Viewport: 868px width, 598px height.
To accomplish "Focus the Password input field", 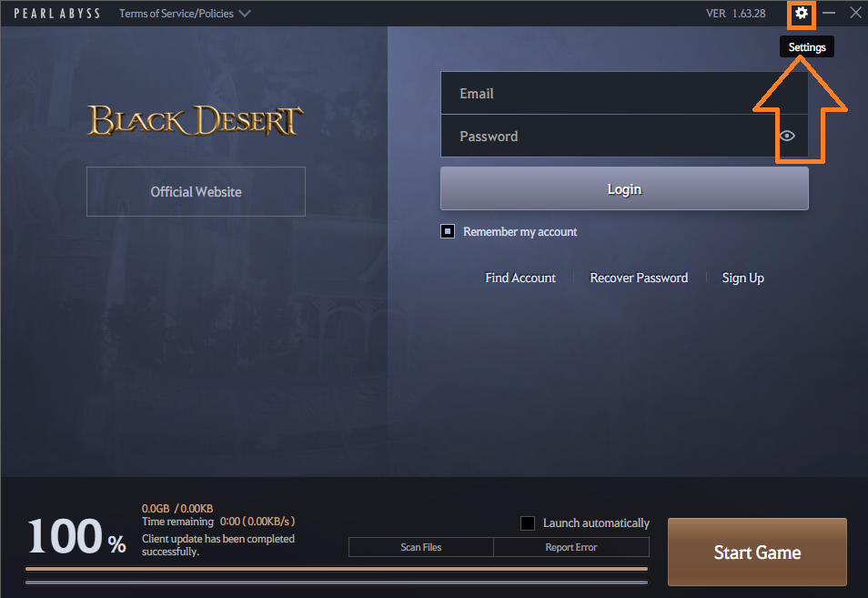I will click(x=624, y=136).
